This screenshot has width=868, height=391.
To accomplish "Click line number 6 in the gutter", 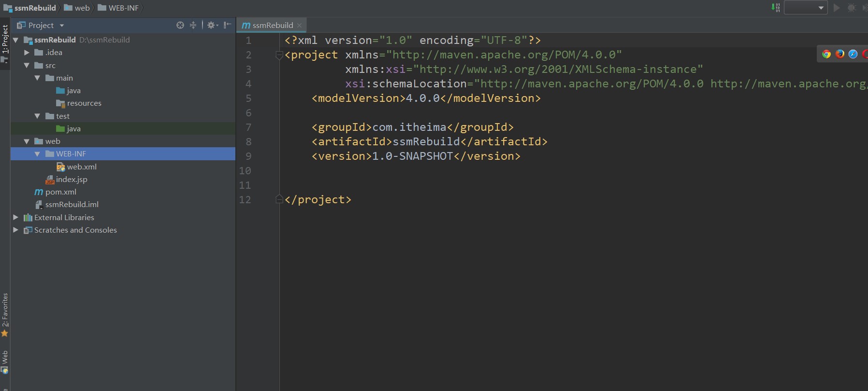I will [248, 112].
